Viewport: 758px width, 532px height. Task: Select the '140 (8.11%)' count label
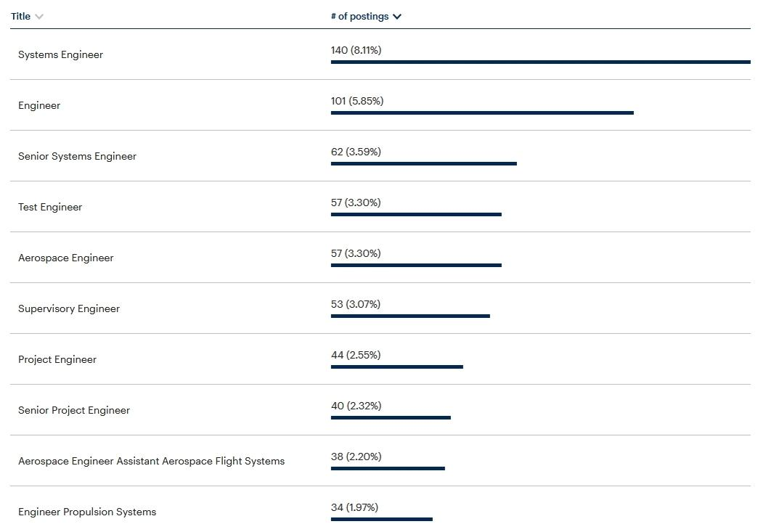coord(356,50)
